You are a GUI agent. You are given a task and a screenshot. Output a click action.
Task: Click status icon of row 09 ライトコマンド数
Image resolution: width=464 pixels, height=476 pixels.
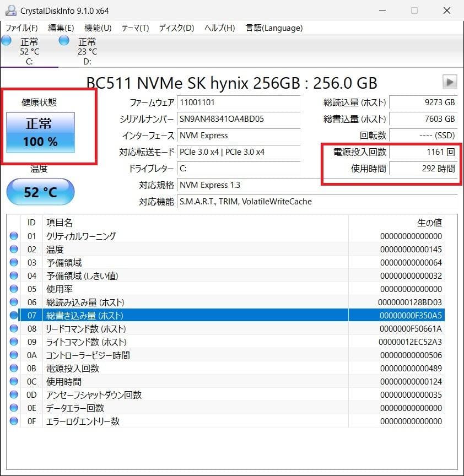14,342
